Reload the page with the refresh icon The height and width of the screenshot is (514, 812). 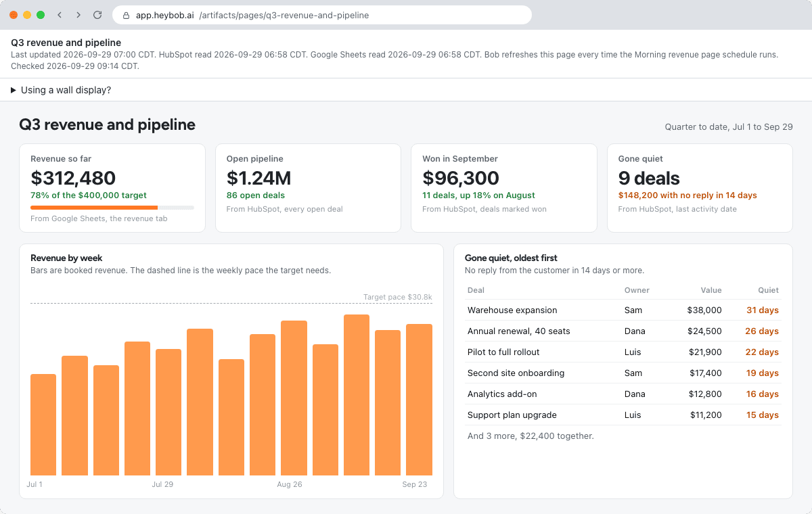pyautogui.click(x=97, y=15)
